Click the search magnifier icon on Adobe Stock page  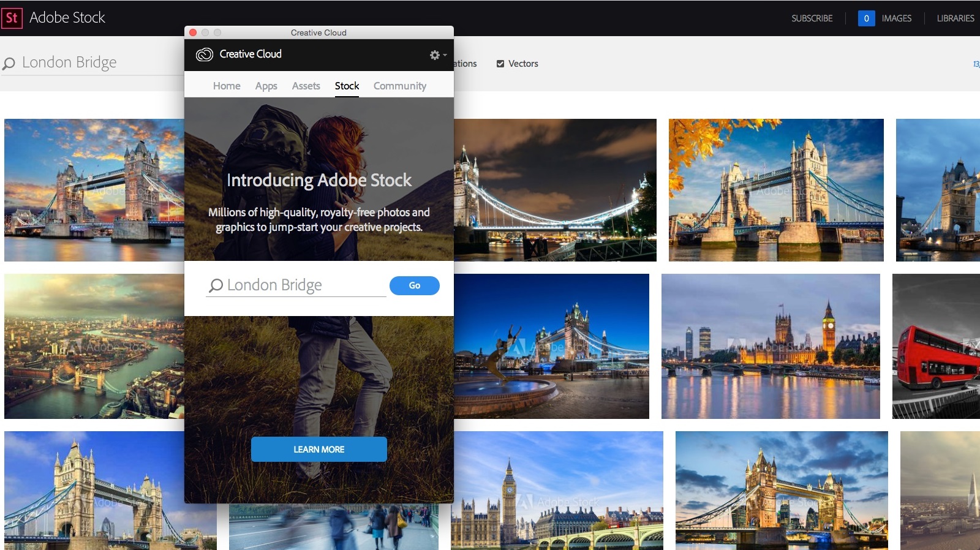pos(9,63)
